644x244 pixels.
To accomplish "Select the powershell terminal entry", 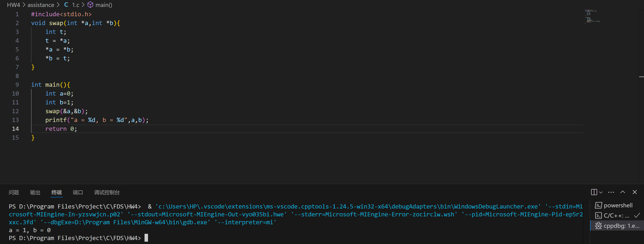I will (618, 205).
